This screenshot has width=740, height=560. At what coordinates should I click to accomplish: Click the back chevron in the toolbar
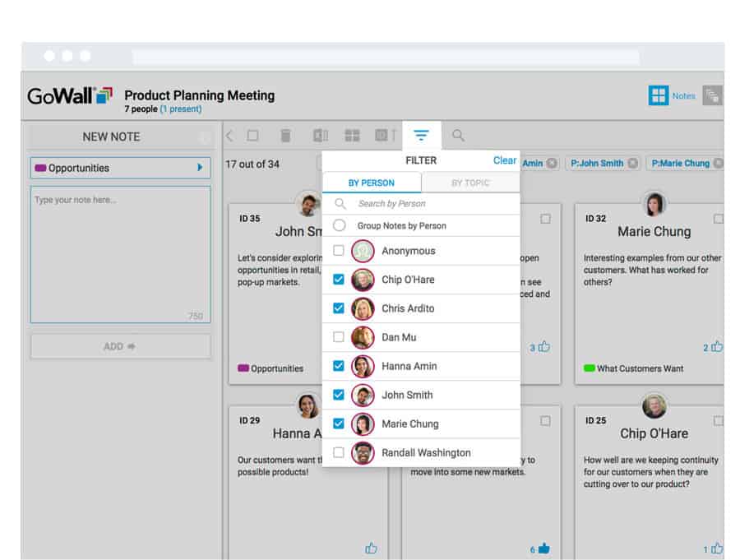pos(229,136)
